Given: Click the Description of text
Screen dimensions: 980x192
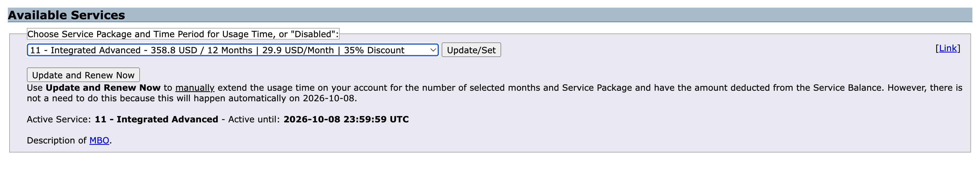Looking at the screenshot, I should pos(57,141).
